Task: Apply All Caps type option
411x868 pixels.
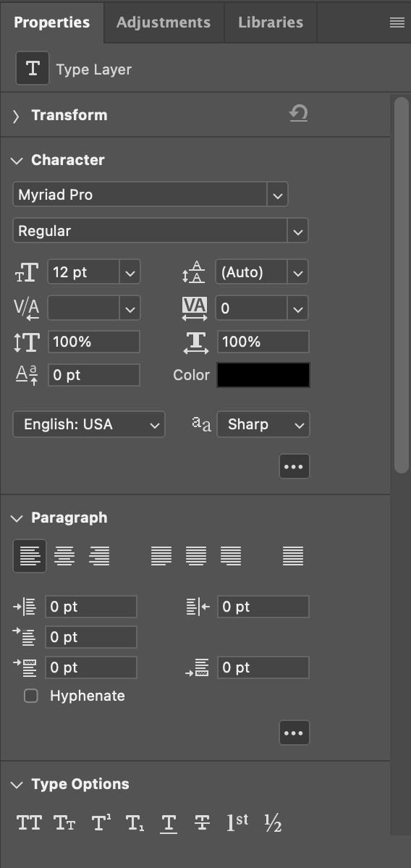Action: point(29,822)
